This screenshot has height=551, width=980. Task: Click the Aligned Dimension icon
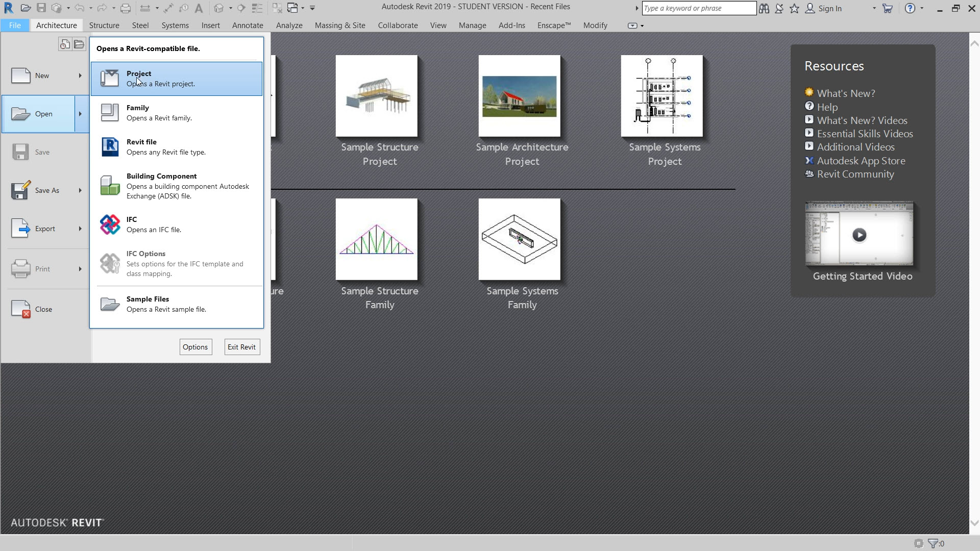[168, 8]
